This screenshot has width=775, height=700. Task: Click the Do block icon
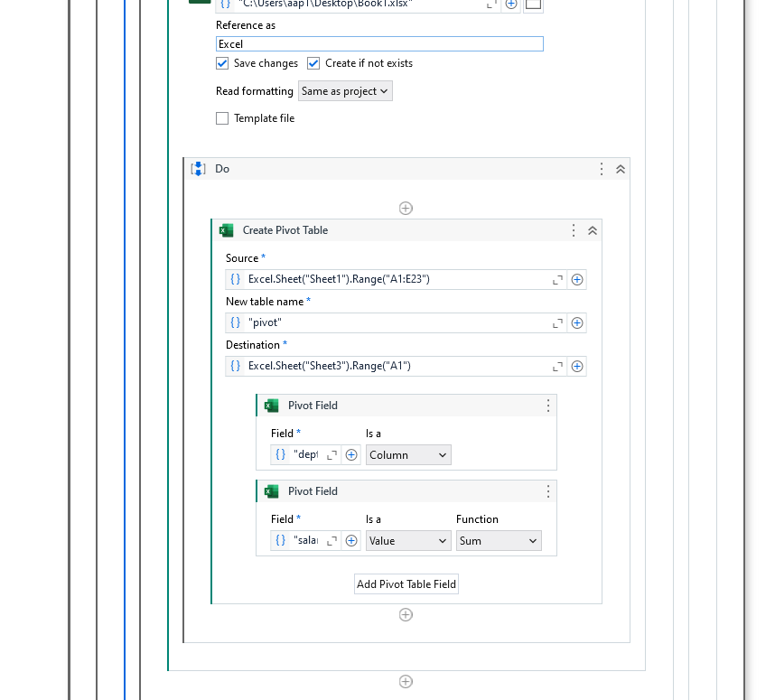(x=198, y=169)
